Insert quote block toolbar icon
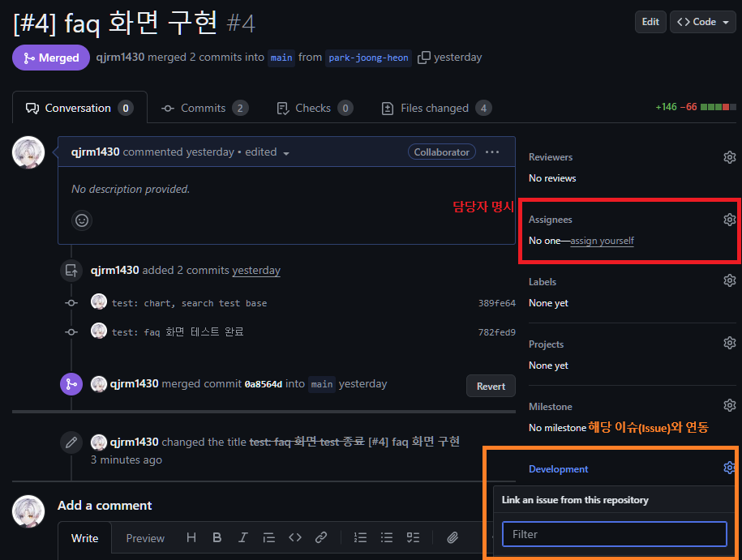742x560 pixels. click(x=268, y=537)
